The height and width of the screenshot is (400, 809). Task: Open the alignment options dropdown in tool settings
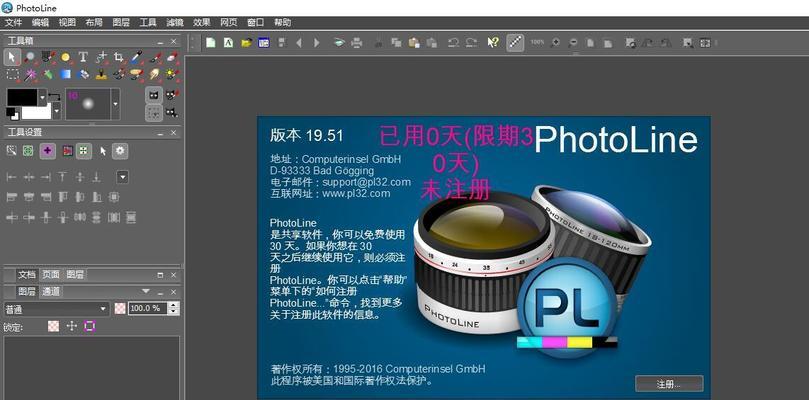(122, 178)
